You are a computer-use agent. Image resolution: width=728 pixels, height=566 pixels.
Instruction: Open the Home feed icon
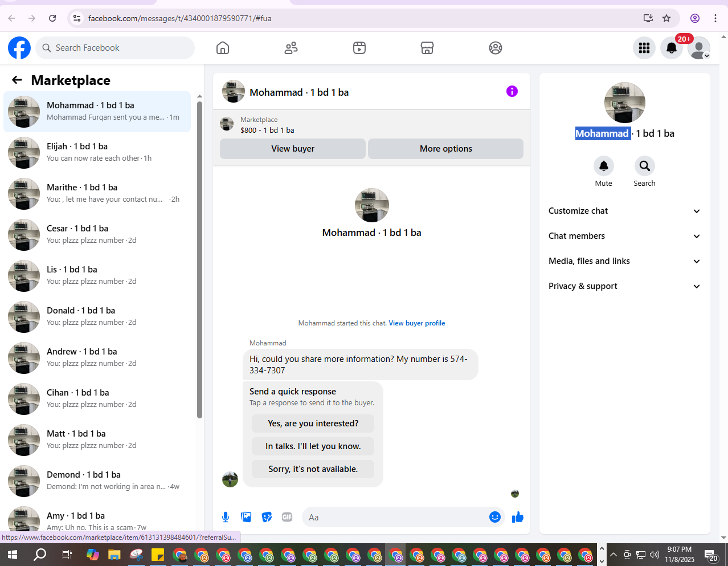223,48
